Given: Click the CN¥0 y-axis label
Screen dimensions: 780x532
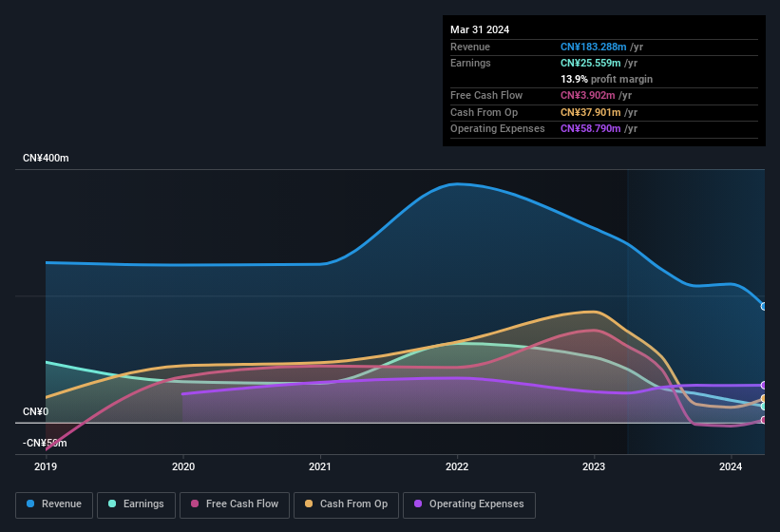Looking at the screenshot, I should [x=35, y=411].
